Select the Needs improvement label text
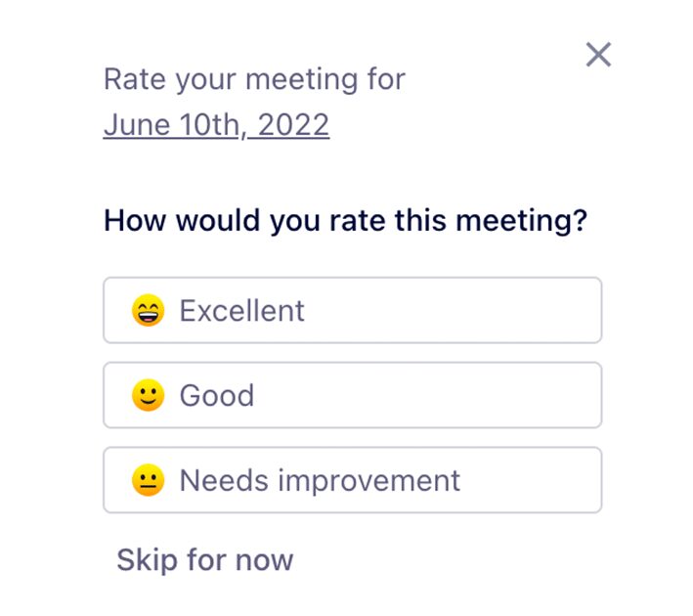The height and width of the screenshot is (616, 693). (320, 481)
